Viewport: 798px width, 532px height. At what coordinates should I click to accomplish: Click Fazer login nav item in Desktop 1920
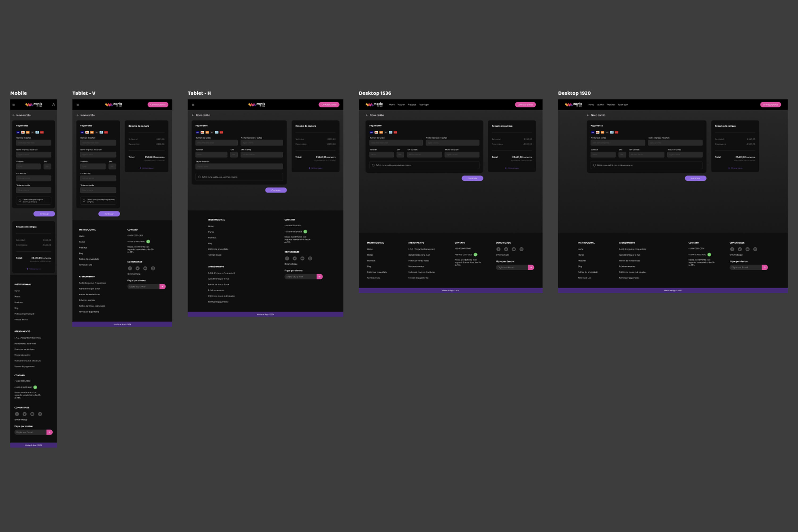623,105
